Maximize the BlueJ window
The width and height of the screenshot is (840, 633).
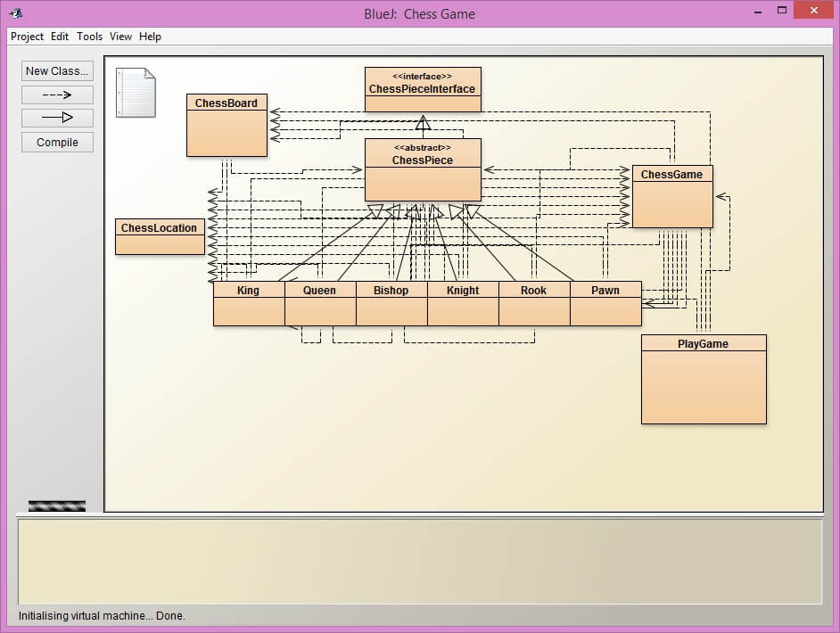click(x=782, y=11)
